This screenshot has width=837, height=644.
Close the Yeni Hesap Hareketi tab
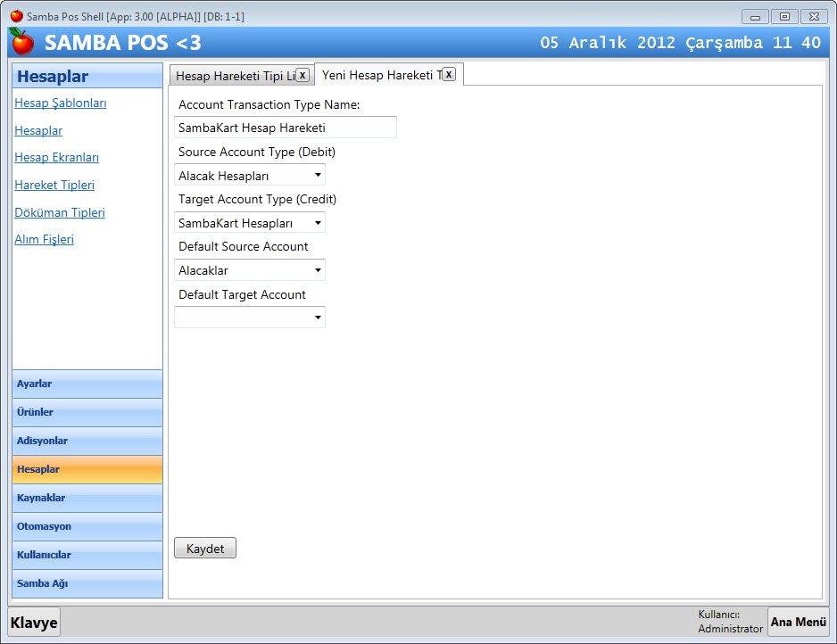[x=449, y=75]
